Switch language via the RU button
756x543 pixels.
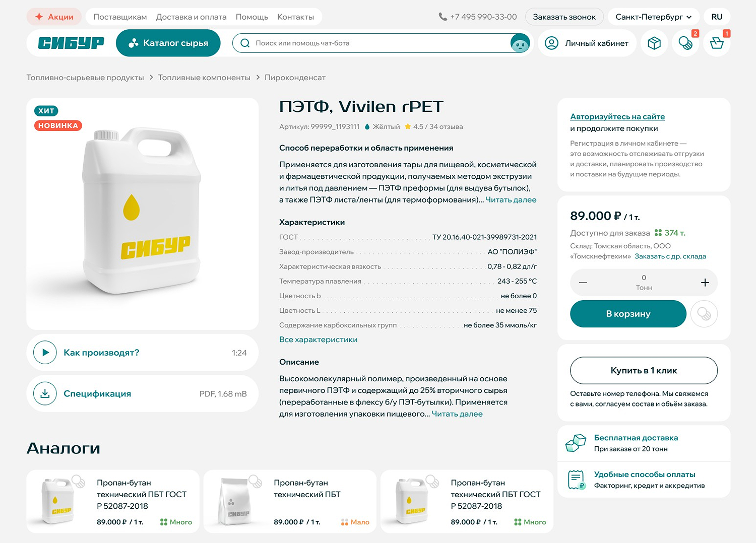717,17
